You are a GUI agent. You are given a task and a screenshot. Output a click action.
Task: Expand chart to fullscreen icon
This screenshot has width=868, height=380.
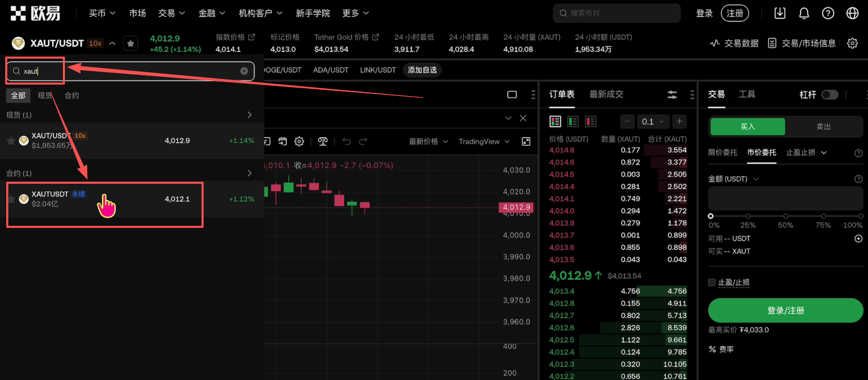526,141
